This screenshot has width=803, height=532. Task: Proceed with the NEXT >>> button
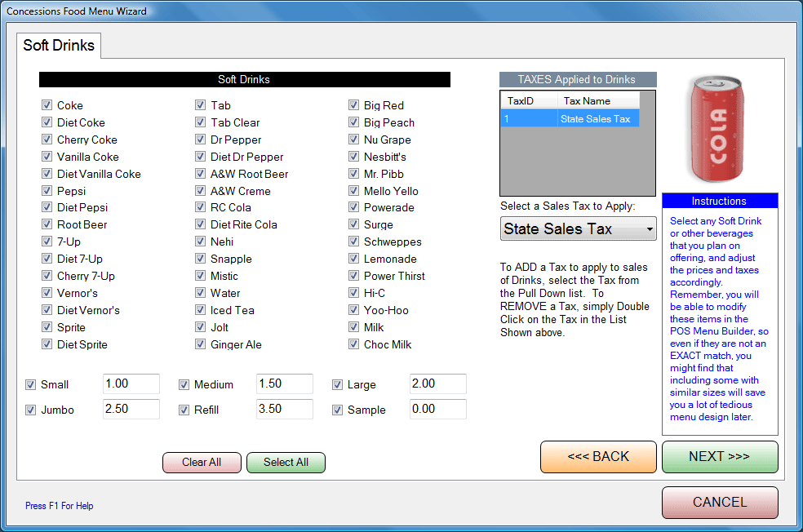[x=720, y=457]
